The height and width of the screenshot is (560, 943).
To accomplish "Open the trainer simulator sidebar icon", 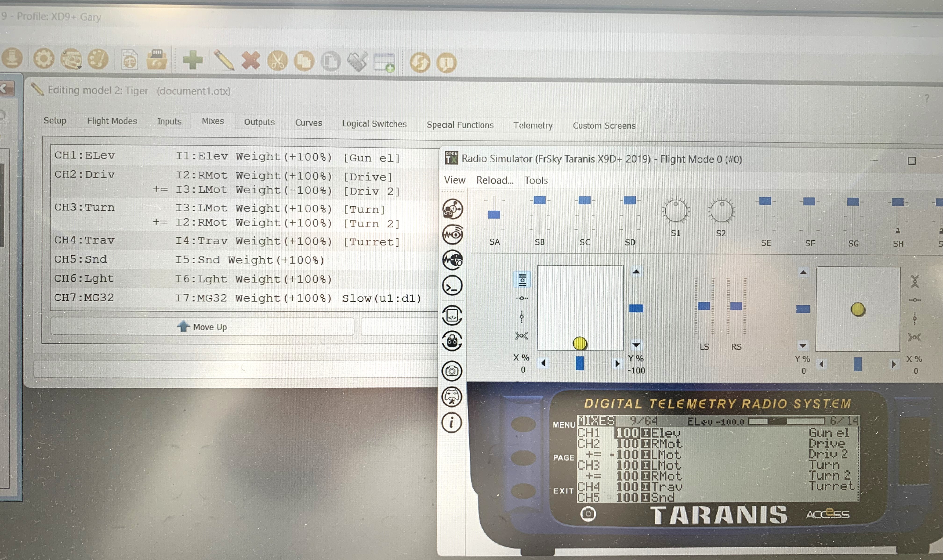I will tap(453, 260).
